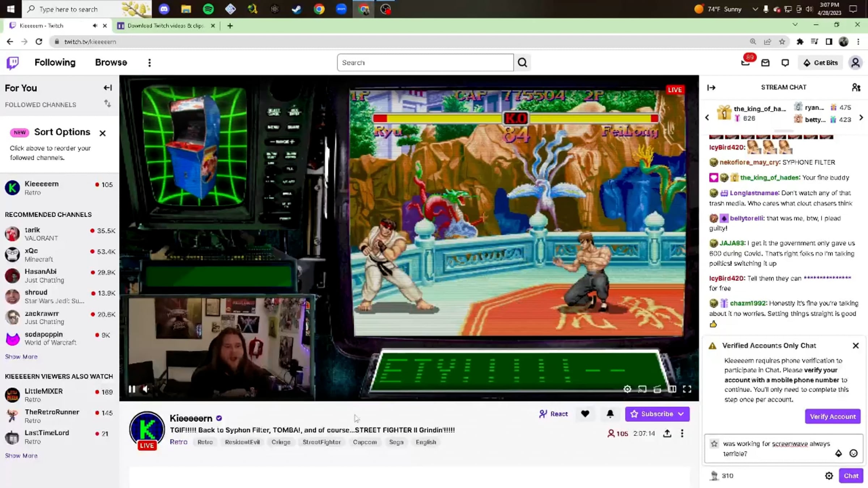Click Verify Account button

click(x=833, y=416)
